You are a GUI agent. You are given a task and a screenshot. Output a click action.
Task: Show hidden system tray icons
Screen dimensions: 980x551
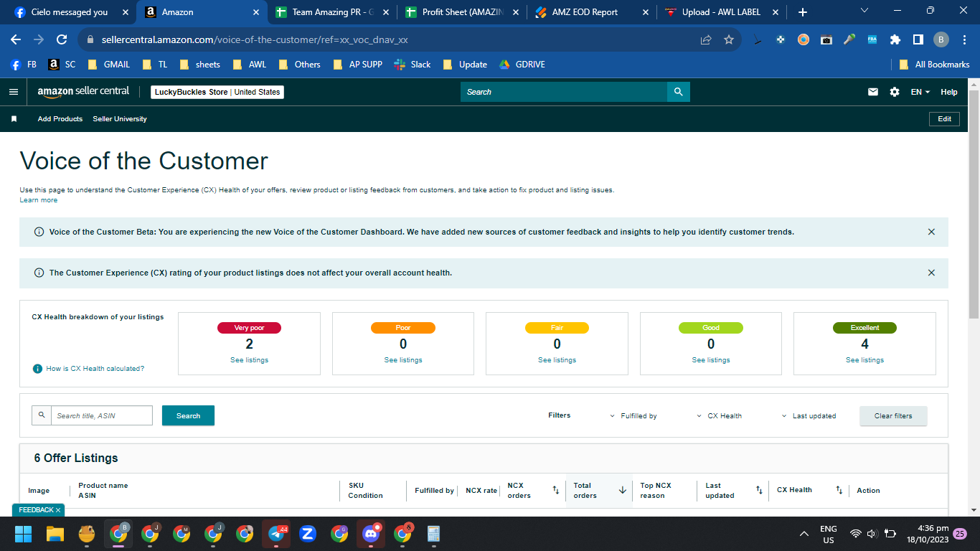pos(804,534)
